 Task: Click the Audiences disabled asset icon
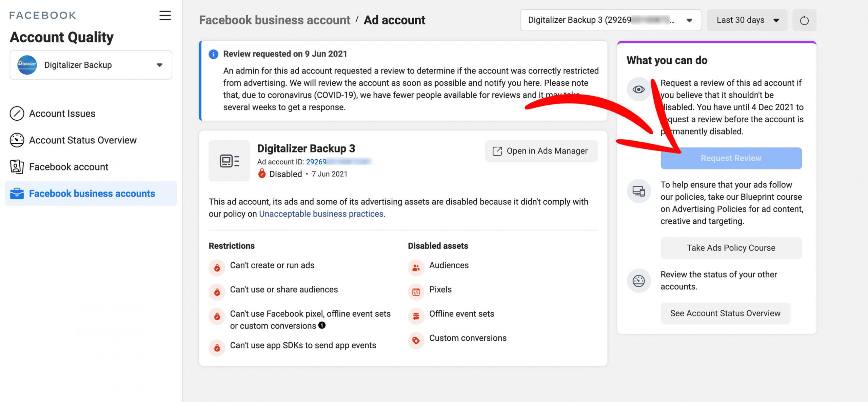click(416, 268)
